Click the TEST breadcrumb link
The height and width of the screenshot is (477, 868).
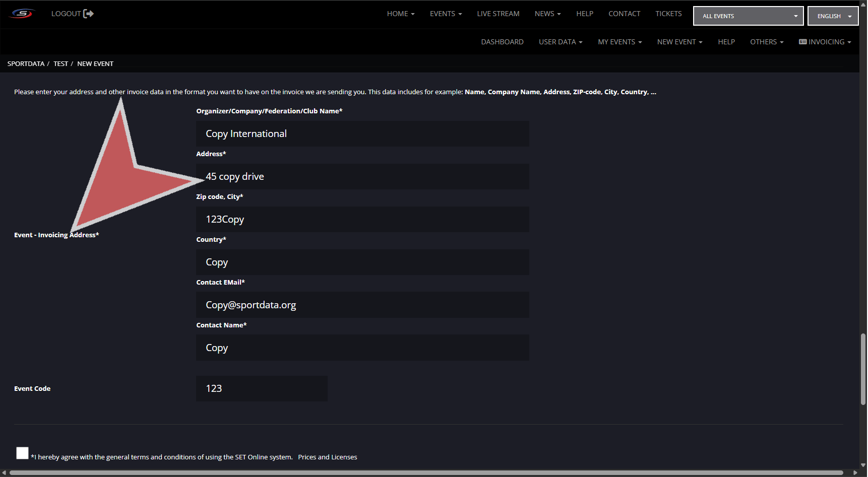(60, 64)
